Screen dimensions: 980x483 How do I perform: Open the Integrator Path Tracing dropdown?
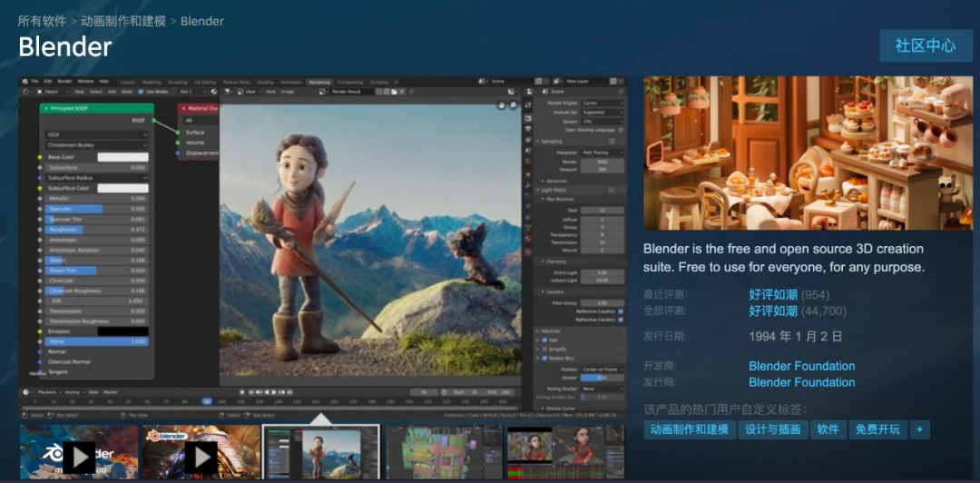pos(603,153)
